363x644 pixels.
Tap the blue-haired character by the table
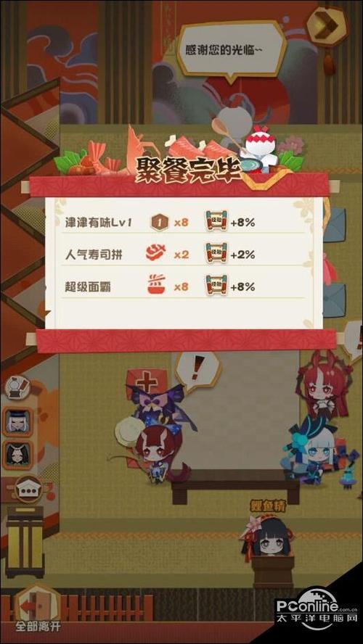click(317, 453)
